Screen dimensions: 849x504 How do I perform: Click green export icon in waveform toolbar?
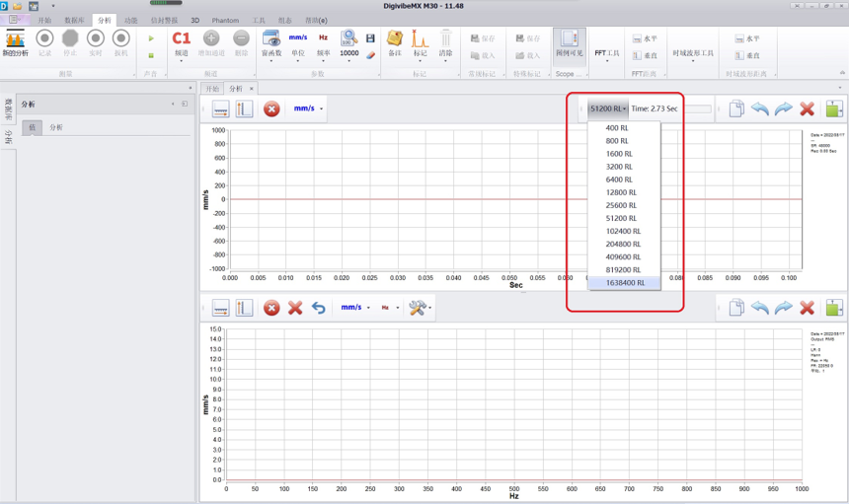click(x=834, y=108)
